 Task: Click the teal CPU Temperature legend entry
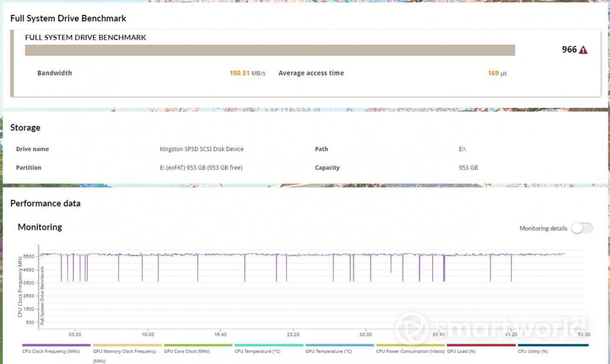point(257,351)
